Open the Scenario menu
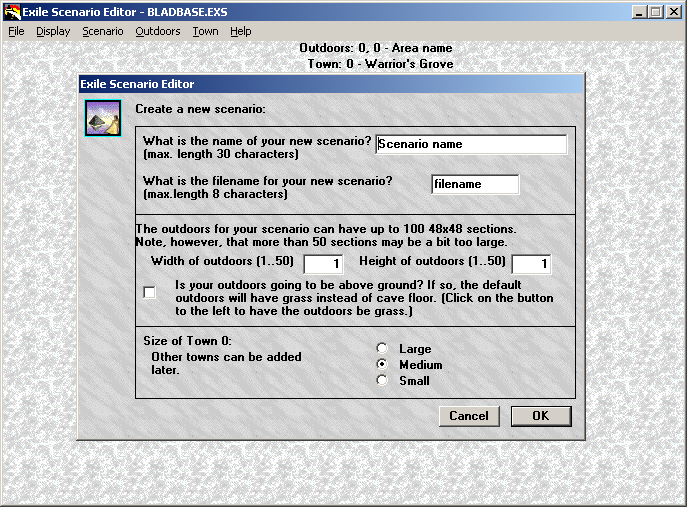687x507 pixels. tap(102, 31)
